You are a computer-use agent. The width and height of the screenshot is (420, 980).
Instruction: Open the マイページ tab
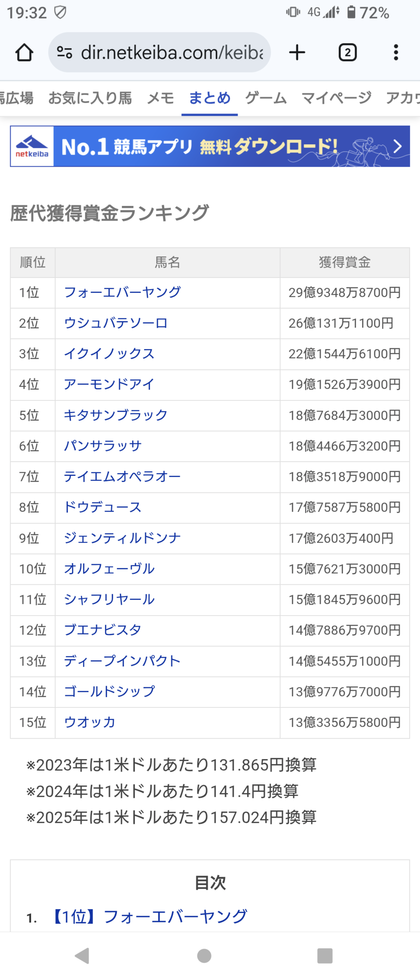tap(336, 98)
